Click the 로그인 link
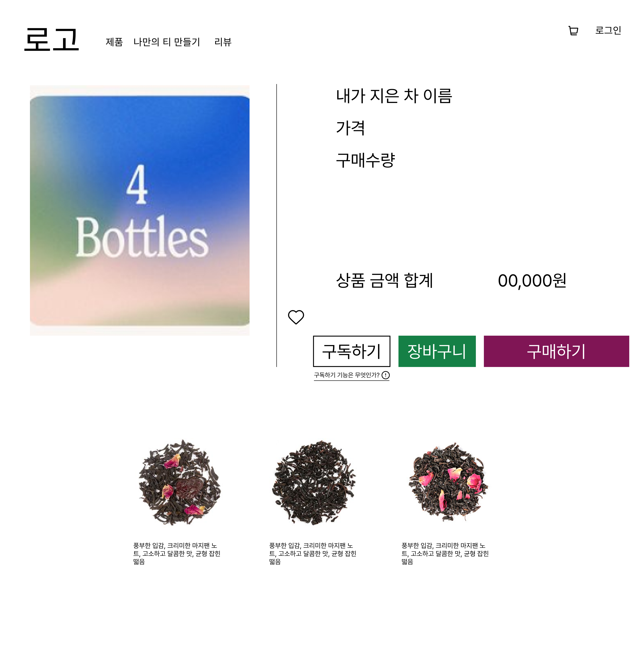 [x=608, y=30]
